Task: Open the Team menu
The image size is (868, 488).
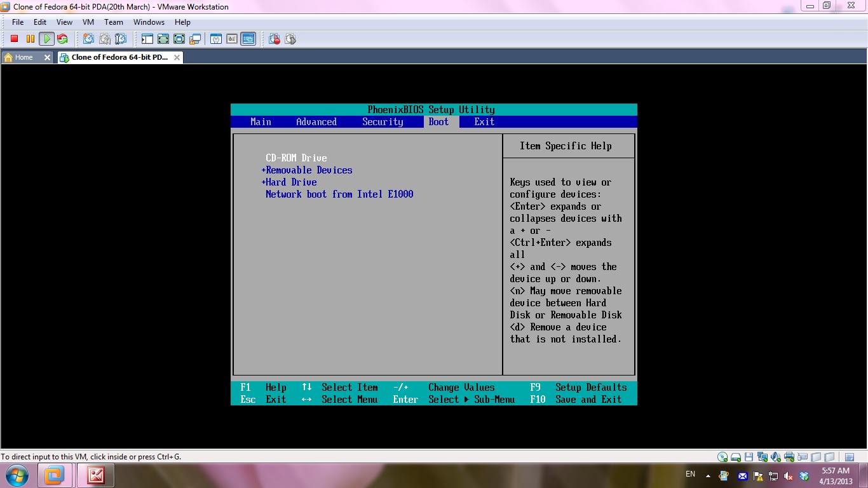Action: pyautogui.click(x=114, y=22)
